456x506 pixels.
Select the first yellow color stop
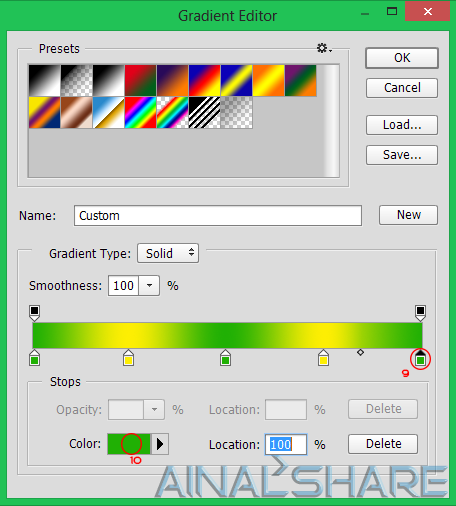click(128, 358)
